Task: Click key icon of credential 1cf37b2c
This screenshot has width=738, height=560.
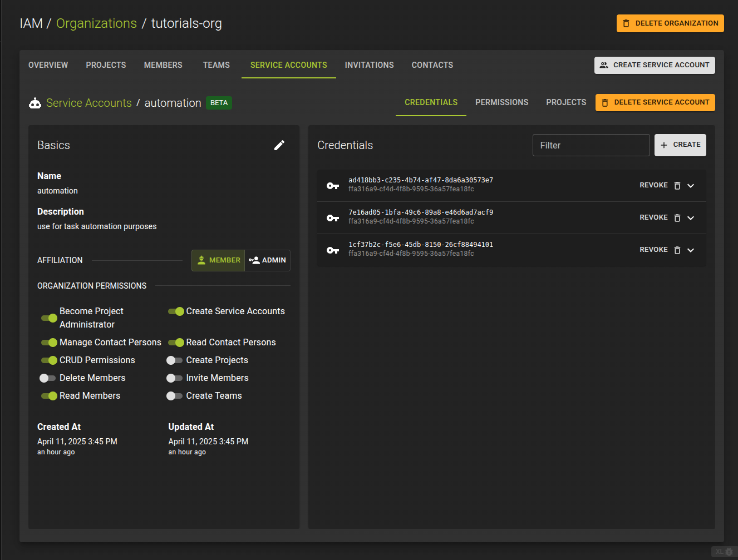Action: [x=333, y=250]
